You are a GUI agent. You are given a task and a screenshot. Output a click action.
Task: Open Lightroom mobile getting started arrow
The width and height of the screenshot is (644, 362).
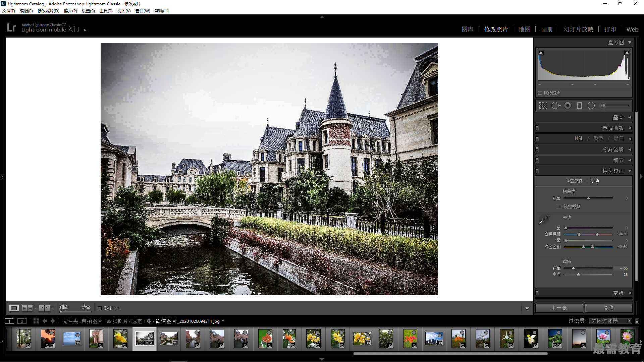(85, 30)
